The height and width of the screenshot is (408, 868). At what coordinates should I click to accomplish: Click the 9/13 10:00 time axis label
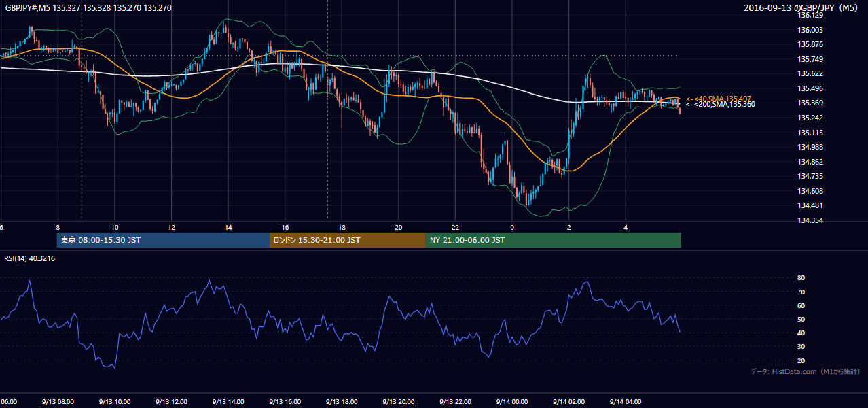click(115, 402)
